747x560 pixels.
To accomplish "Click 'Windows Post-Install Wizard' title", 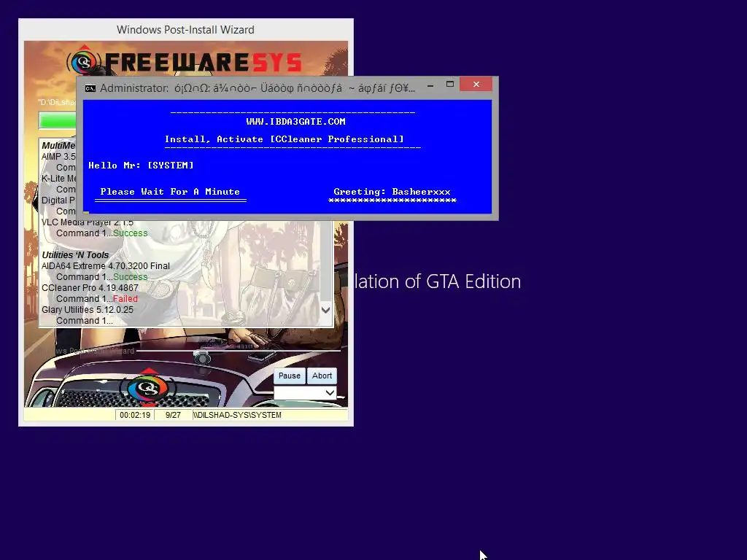I will click(185, 29).
